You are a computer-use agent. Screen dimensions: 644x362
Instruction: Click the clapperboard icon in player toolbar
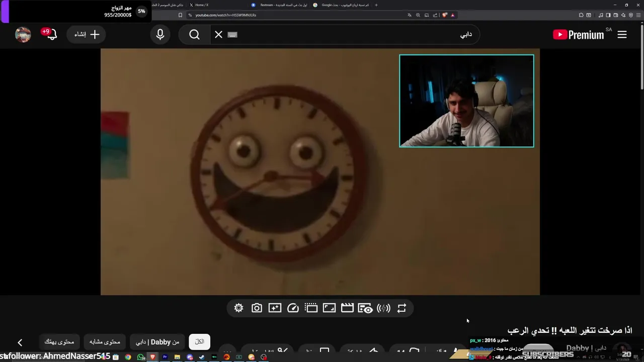pyautogui.click(x=347, y=308)
